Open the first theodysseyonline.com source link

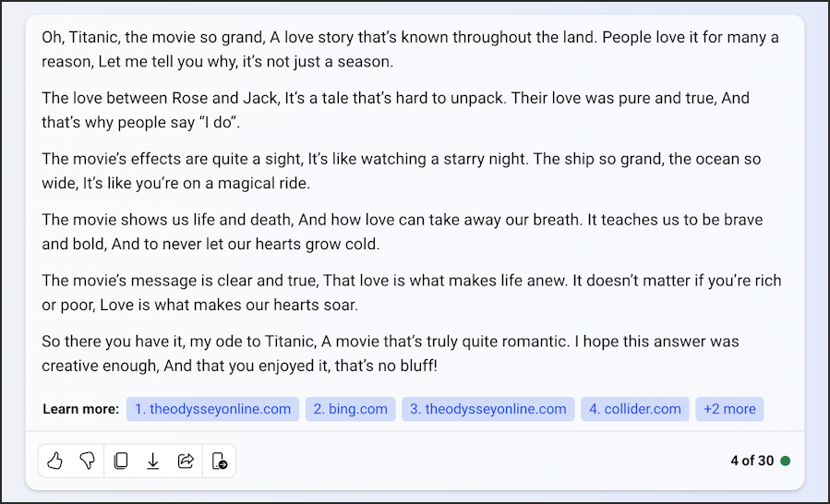pyautogui.click(x=212, y=409)
